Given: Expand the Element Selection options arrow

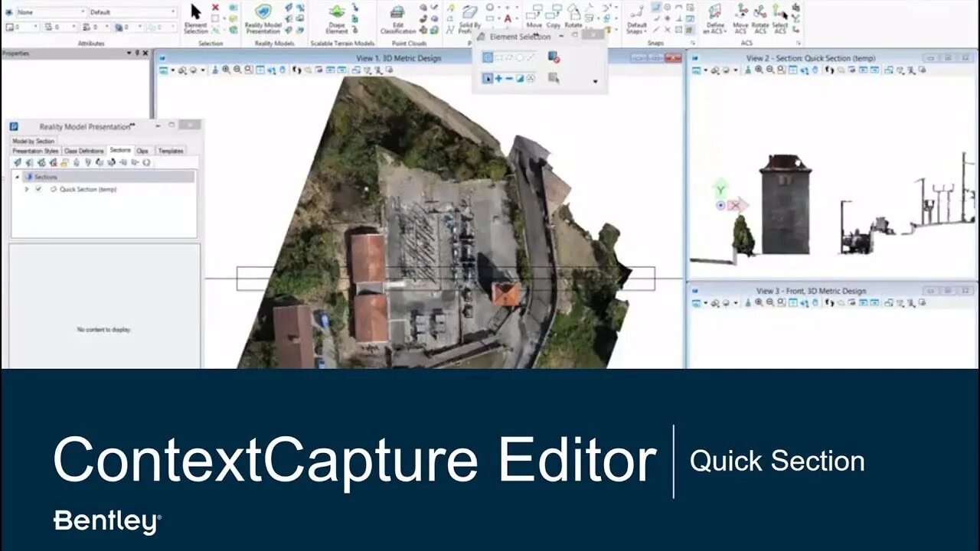Looking at the screenshot, I should pos(596,81).
